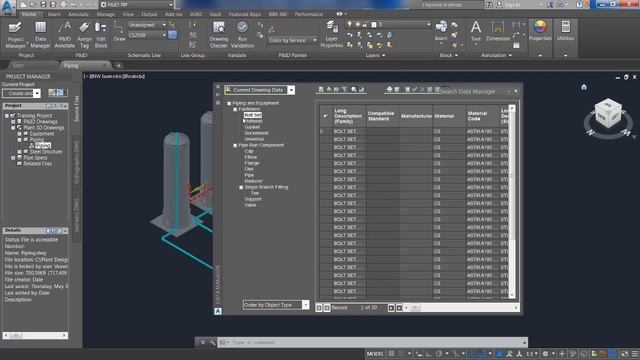
Task: Toggle MODEL space button in status bar
Action: click(x=375, y=354)
